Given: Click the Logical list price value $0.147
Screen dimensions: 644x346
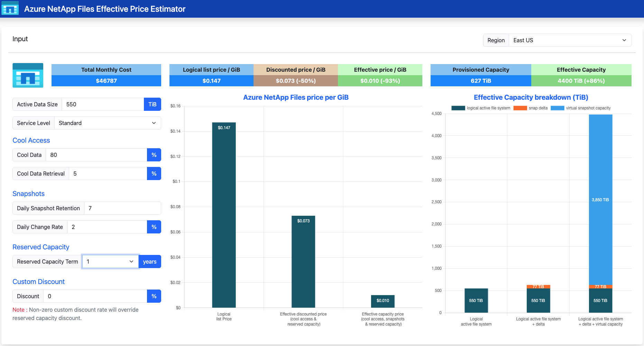Looking at the screenshot, I should (211, 81).
